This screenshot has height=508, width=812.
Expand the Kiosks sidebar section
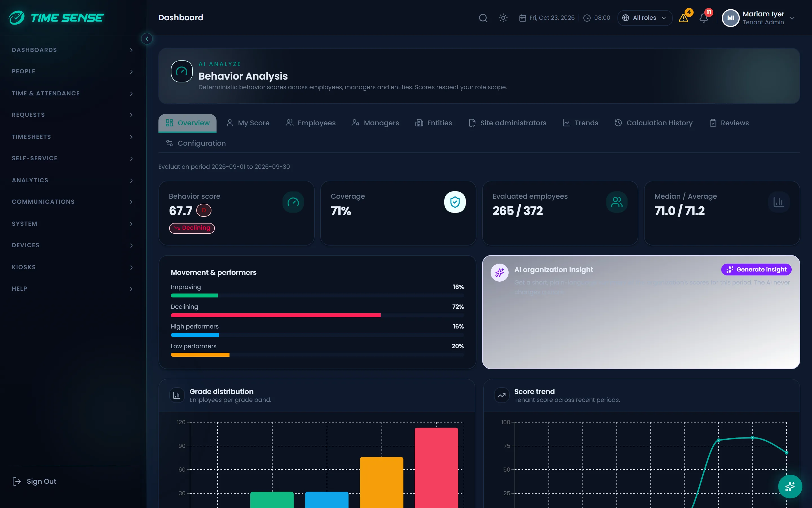coord(73,267)
